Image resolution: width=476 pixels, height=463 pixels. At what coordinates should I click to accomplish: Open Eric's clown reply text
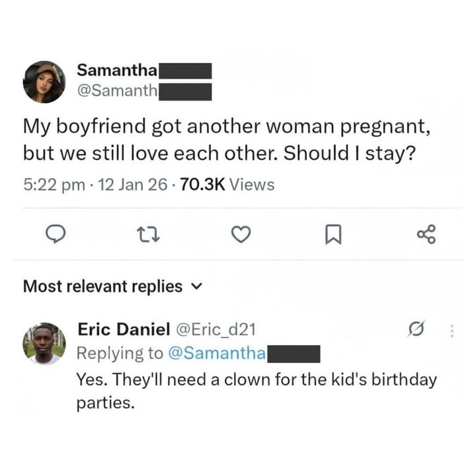pyautogui.click(x=257, y=391)
